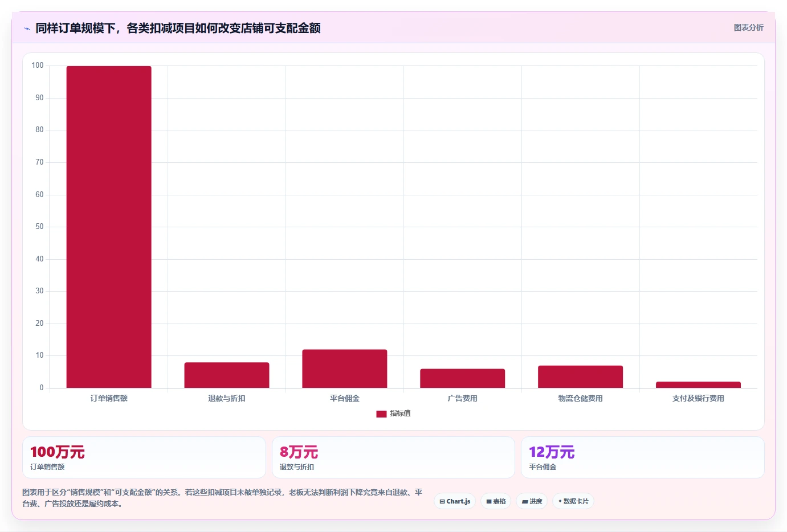Click the 物流仓储费用 bar

[580, 377]
